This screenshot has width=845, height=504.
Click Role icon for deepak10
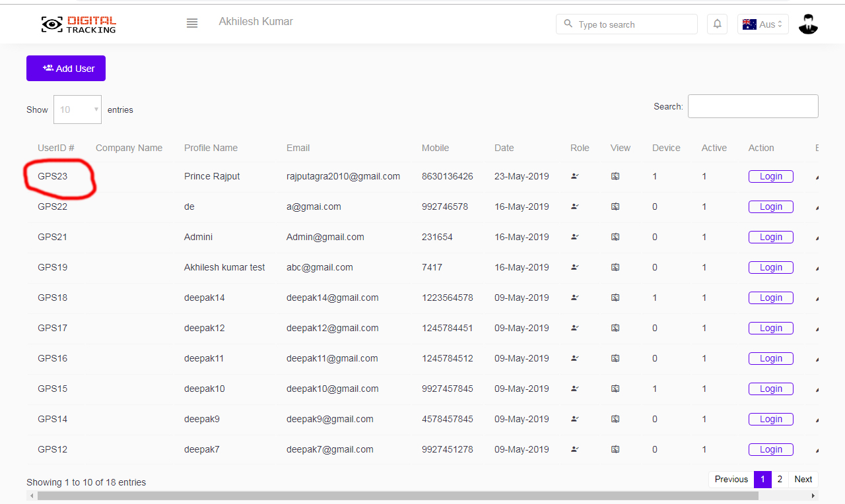pyautogui.click(x=575, y=389)
